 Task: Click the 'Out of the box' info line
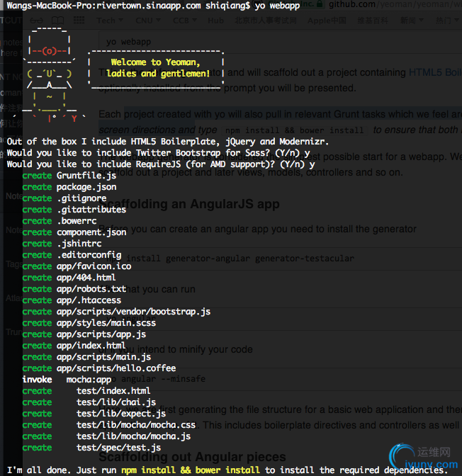(x=168, y=142)
